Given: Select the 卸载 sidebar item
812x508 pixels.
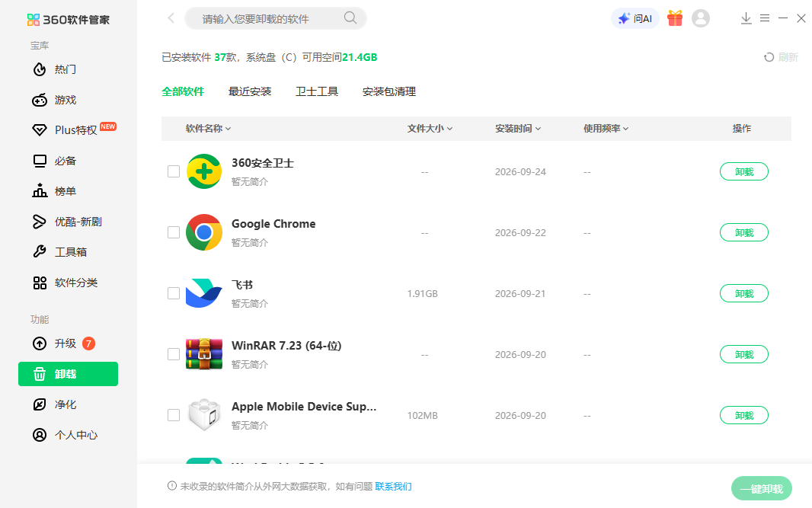Looking at the screenshot, I should 68,374.
